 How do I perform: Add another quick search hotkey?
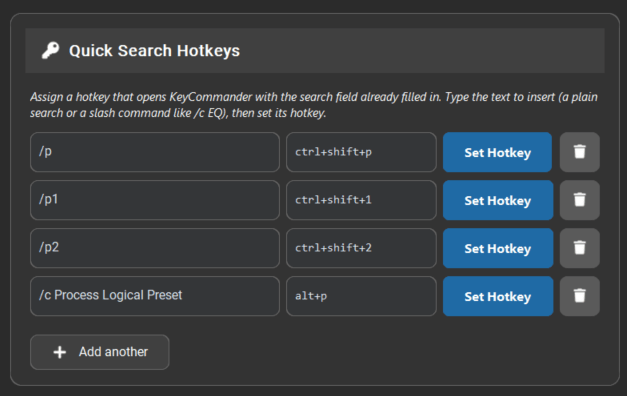pyautogui.click(x=100, y=352)
